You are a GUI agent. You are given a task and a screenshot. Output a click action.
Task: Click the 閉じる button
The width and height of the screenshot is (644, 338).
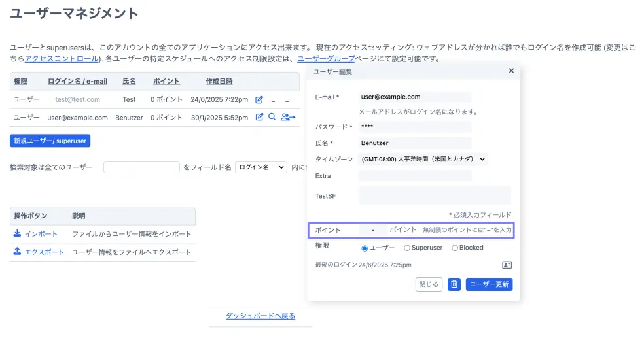429,284
